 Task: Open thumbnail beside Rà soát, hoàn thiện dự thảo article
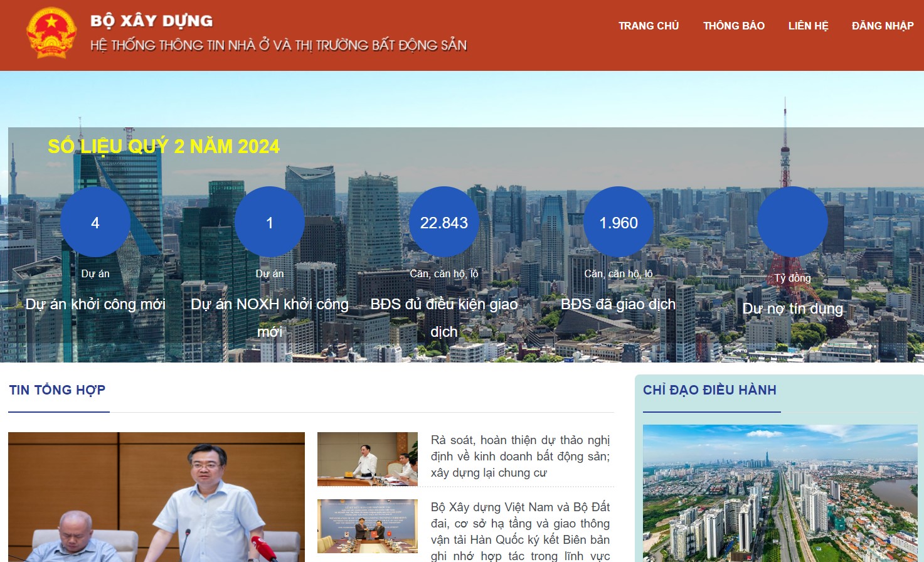pos(368,459)
